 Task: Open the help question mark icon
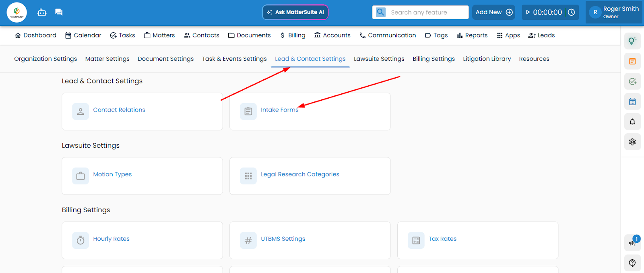(x=632, y=263)
